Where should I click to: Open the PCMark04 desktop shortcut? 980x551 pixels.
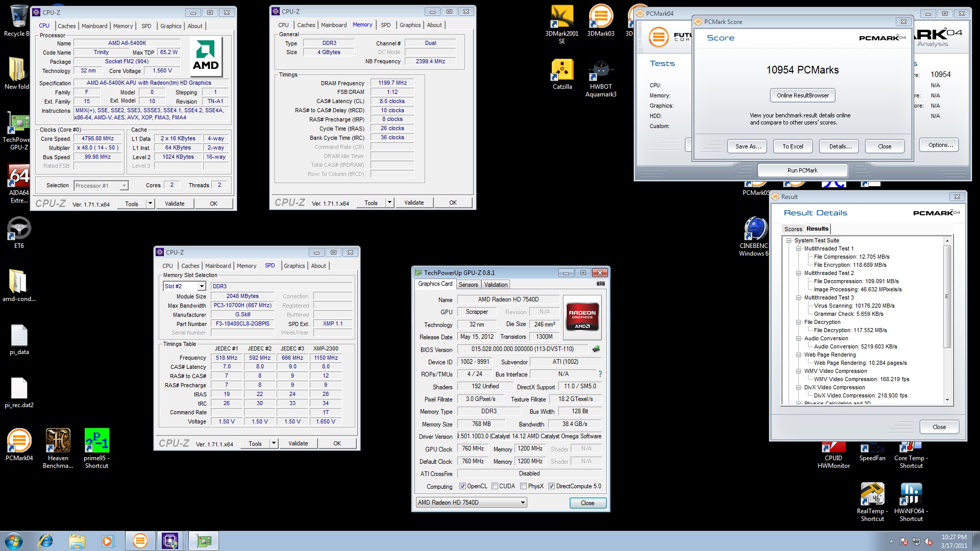(19, 444)
